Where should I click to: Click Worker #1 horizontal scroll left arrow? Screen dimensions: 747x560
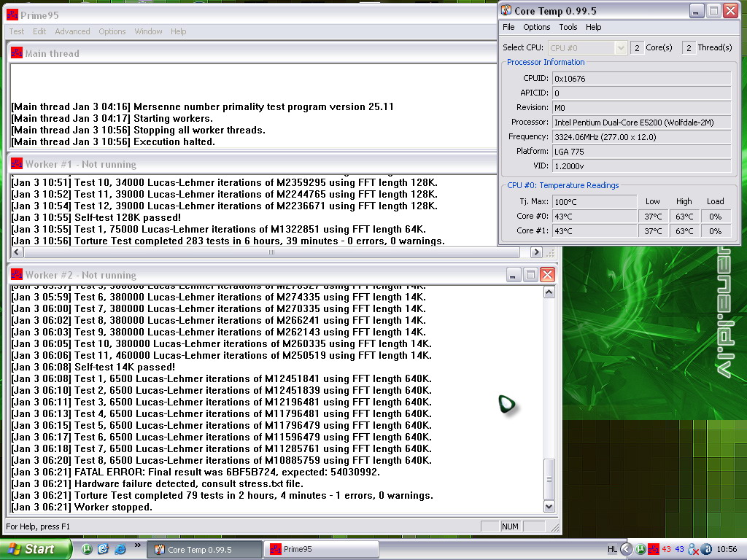coord(17,252)
